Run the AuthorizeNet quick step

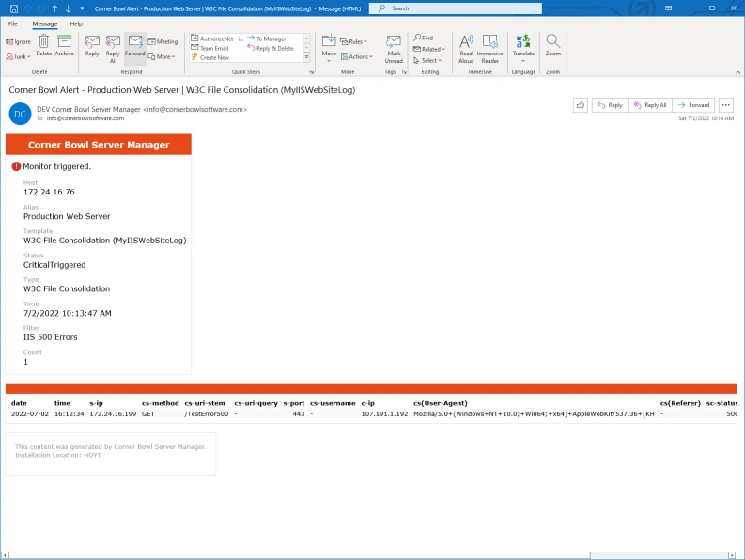[217, 39]
